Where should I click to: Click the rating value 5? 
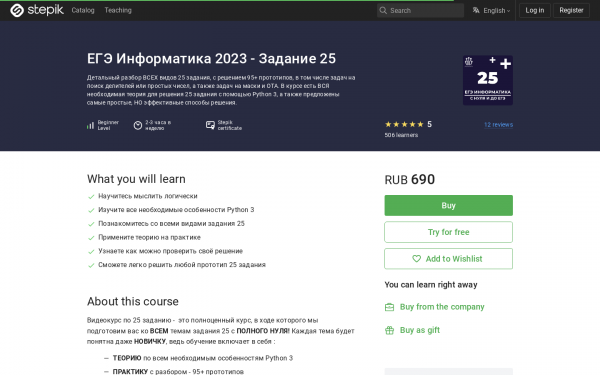429,124
